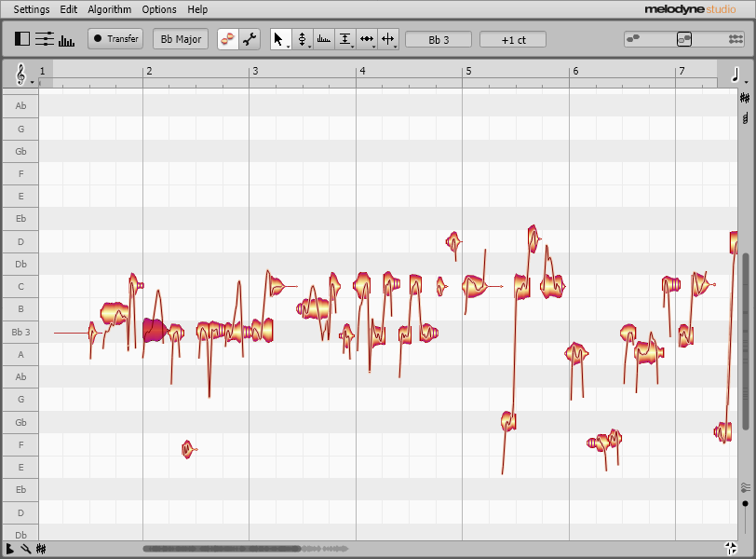Click the waves icon above vertical zoom

pyautogui.click(x=746, y=488)
